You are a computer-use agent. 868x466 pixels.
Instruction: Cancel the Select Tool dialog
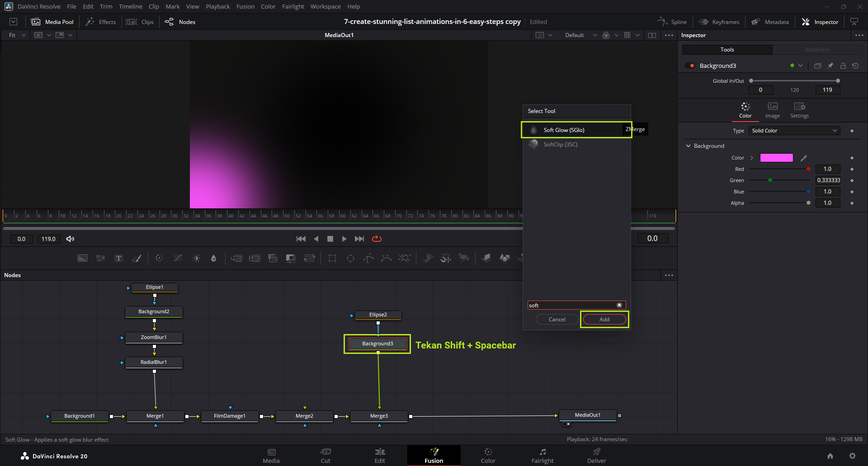coord(557,319)
